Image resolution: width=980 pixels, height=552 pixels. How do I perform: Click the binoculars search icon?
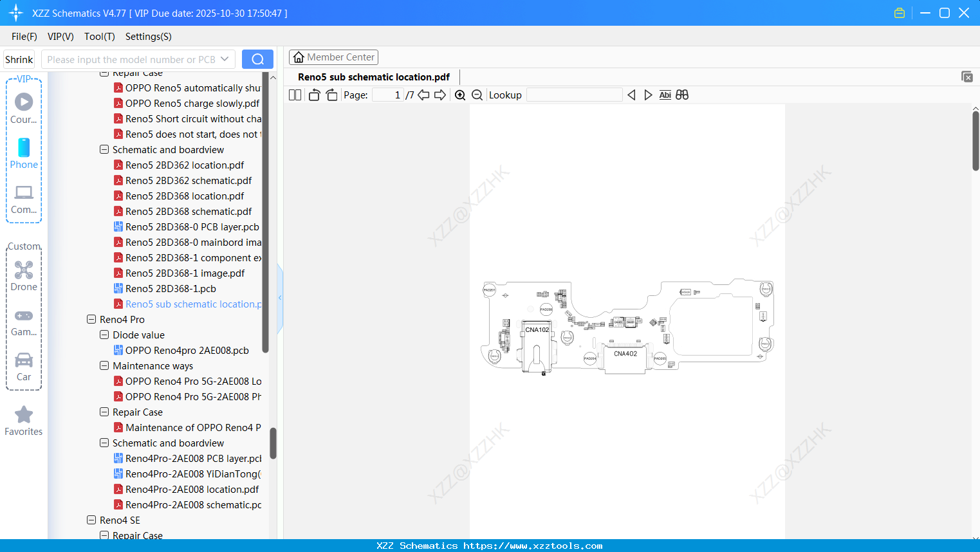[682, 95]
